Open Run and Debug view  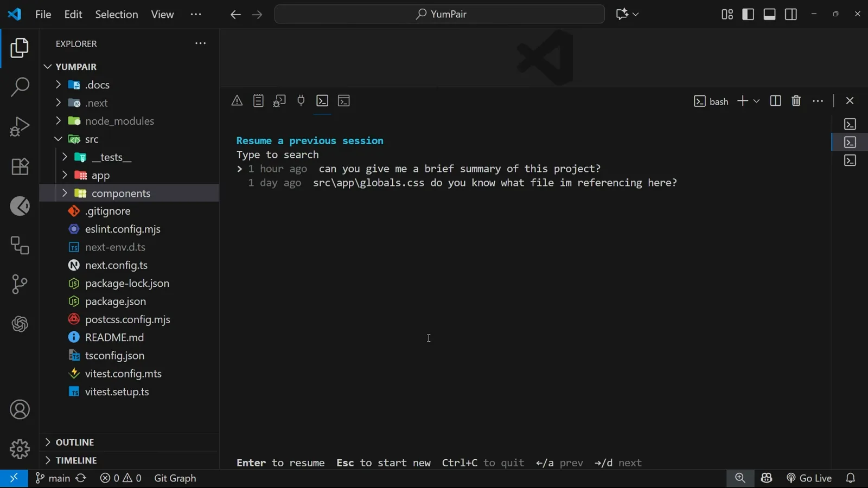point(20,127)
